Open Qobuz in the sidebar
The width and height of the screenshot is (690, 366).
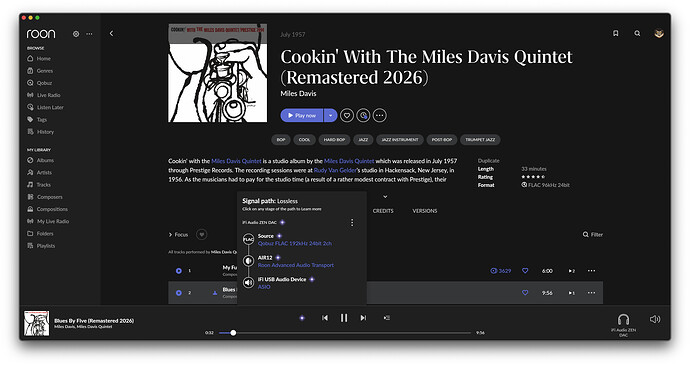click(x=40, y=83)
